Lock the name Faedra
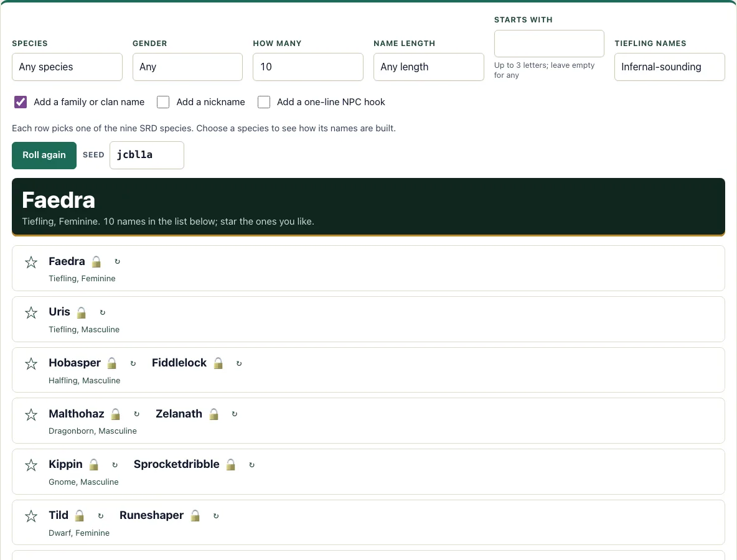 (x=96, y=262)
